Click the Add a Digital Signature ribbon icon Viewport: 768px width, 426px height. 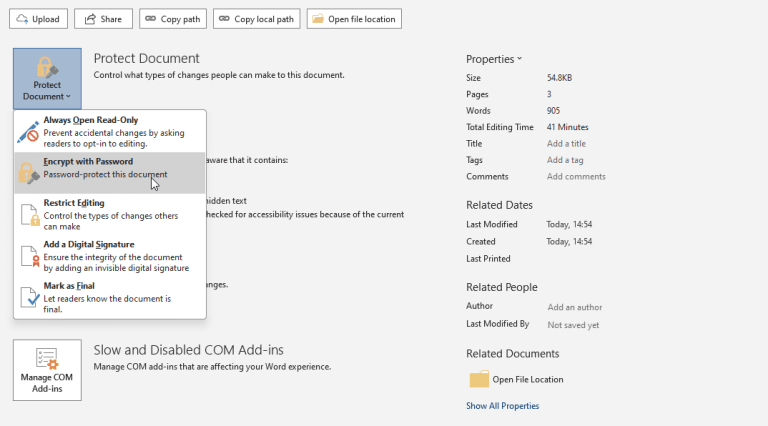coord(28,256)
